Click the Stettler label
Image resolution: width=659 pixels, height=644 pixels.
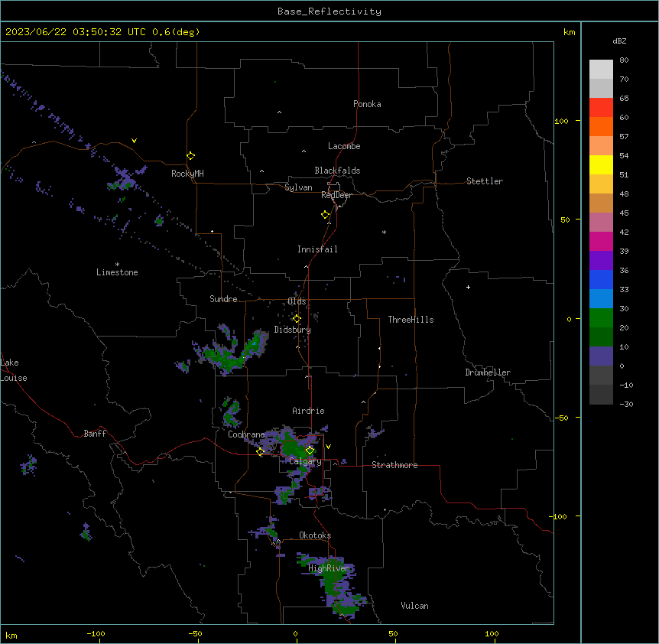pos(485,181)
